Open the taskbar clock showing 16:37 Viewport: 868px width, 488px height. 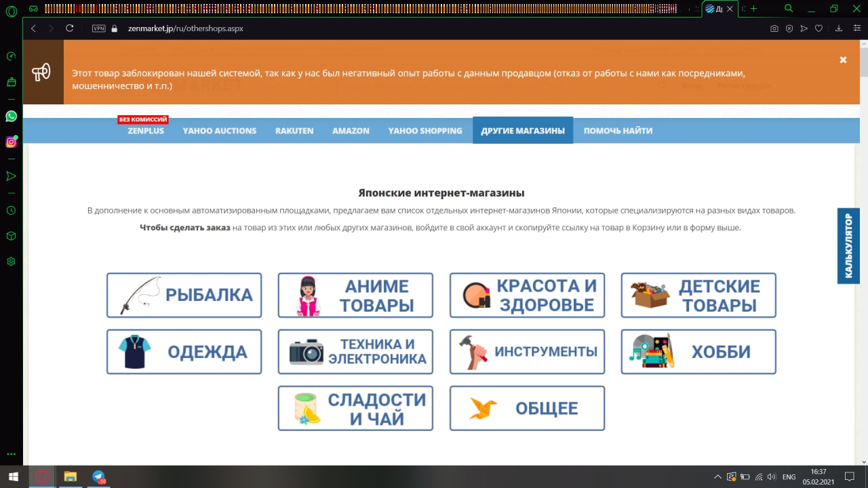(818, 476)
